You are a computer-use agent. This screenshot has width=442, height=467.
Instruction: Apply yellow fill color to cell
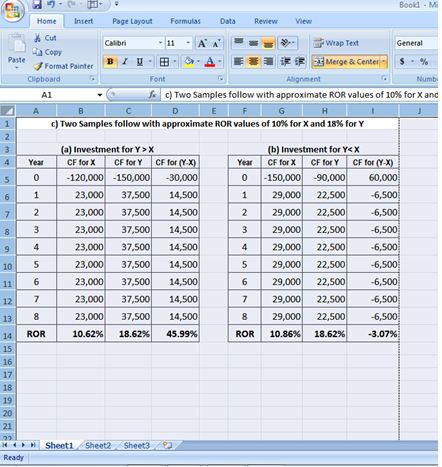point(189,62)
